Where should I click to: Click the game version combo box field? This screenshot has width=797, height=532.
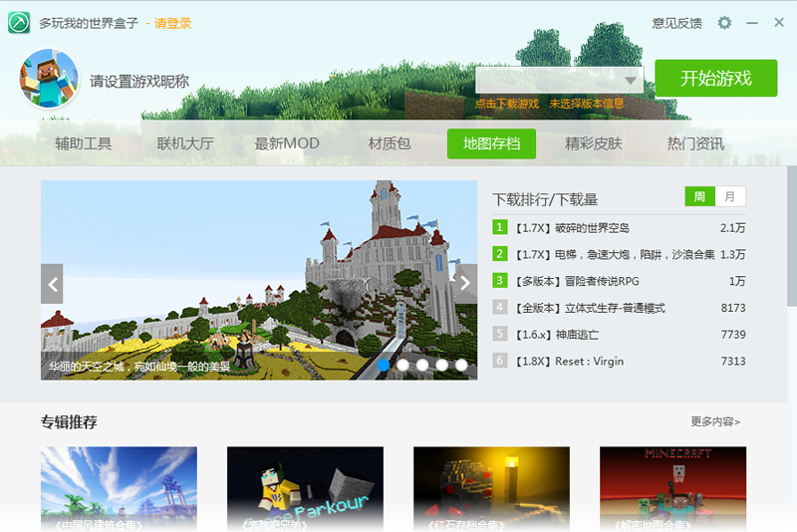click(560, 80)
